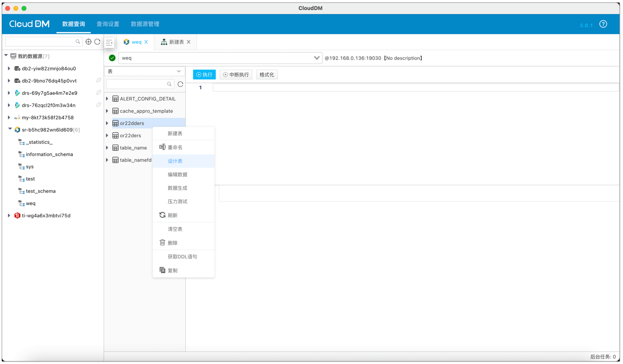Expand the ti-wg4a6x3mbtvi75d data source

(9, 216)
